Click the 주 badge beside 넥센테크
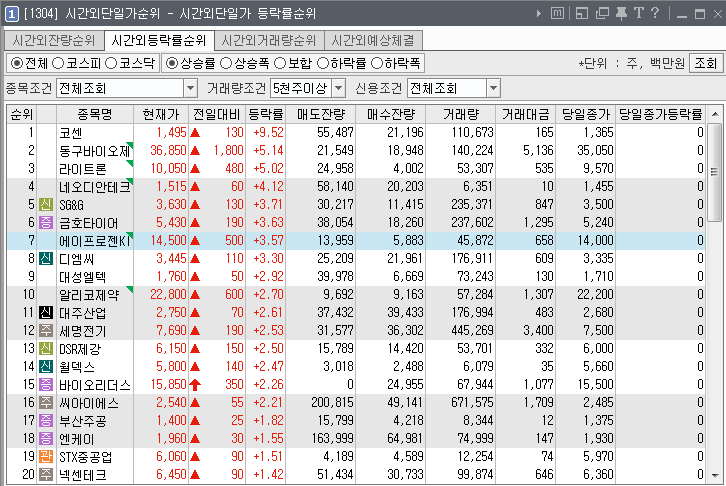The height and width of the screenshot is (486, 726). click(x=45, y=474)
